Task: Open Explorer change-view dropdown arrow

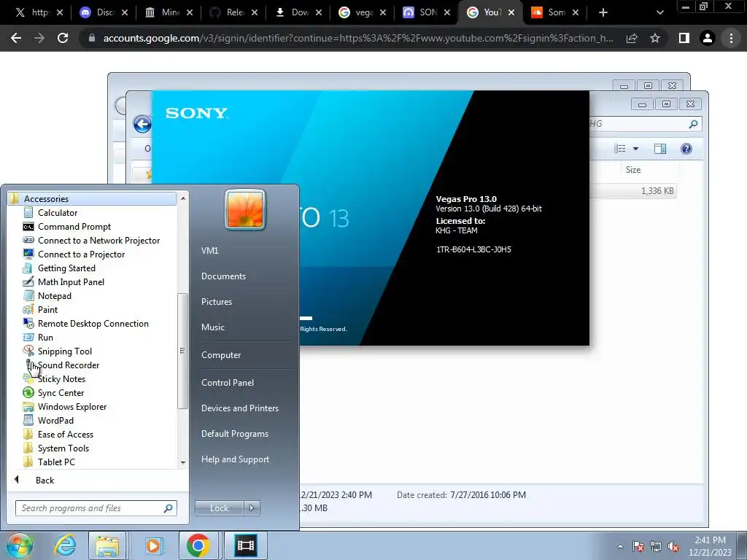Action: 635,149
